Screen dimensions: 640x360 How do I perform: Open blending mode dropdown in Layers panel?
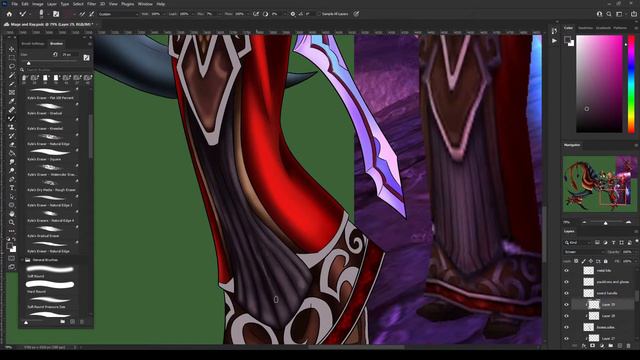(583, 252)
